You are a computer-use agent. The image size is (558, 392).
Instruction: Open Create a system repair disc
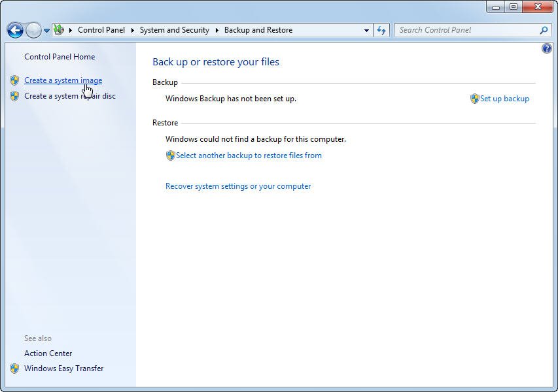[70, 96]
